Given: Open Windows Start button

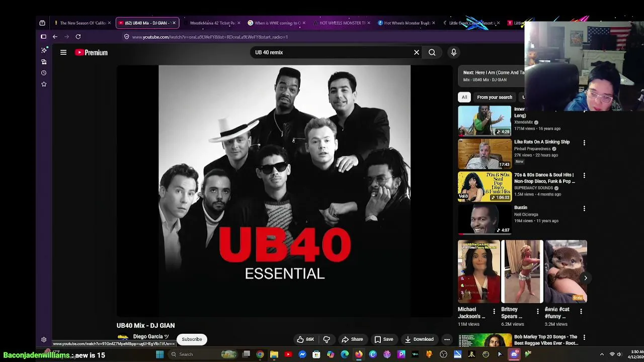Looking at the screenshot, I should click(x=159, y=354).
